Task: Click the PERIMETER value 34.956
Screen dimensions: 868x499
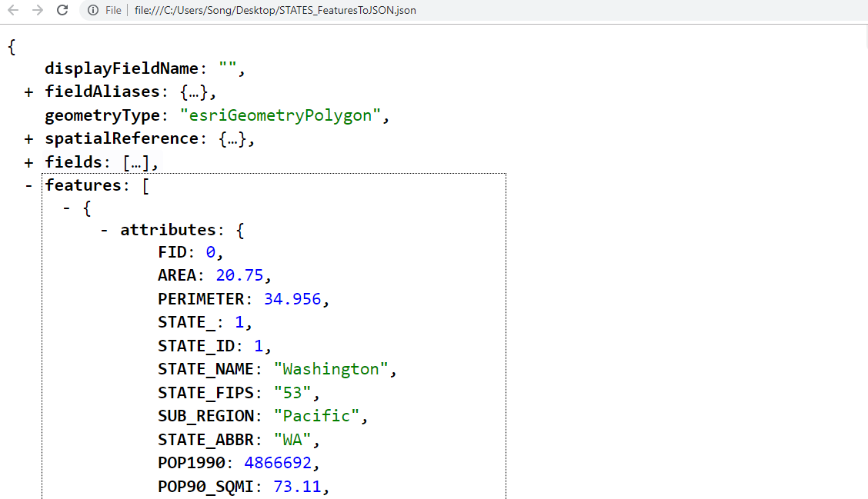Action: (x=292, y=299)
